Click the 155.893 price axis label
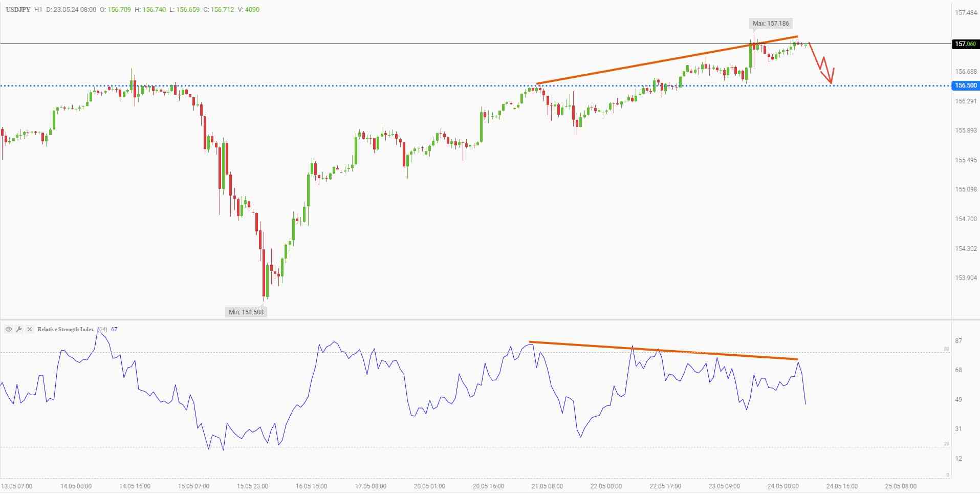980x494 pixels. coord(966,131)
